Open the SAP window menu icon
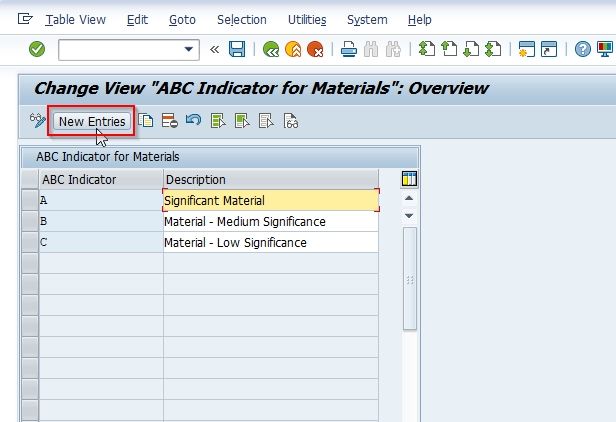616x422 pixels. [x=25, y=18]
